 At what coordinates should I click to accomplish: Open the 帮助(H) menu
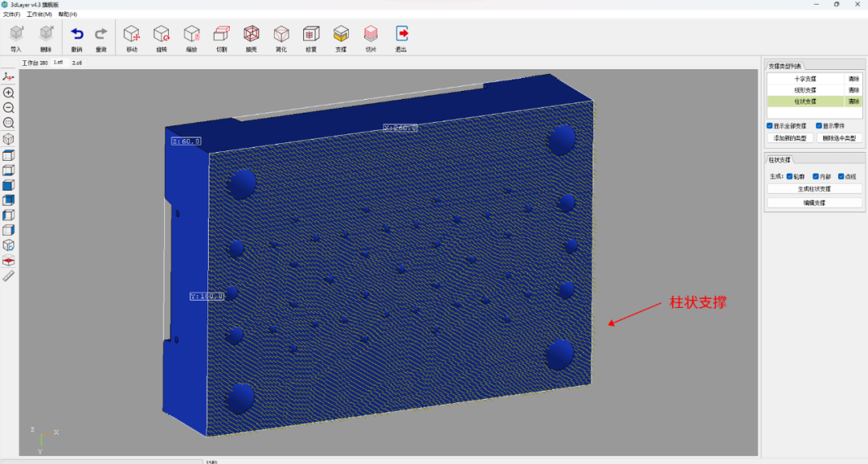coord(68,14)
